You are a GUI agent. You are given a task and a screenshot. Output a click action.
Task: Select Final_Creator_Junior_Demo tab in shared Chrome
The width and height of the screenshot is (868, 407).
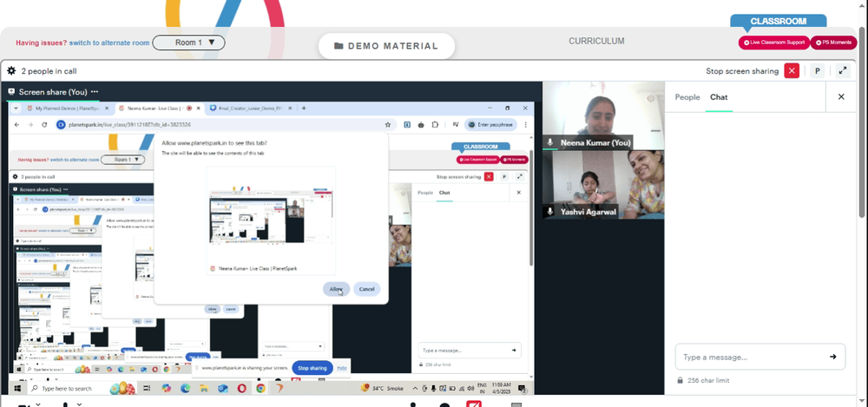coord(253,108)
